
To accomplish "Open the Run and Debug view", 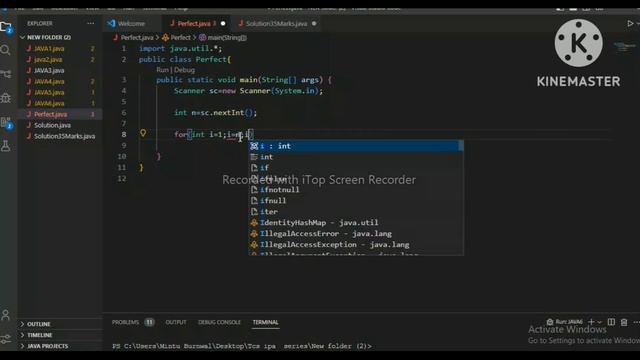I will (x=6, y=98).
